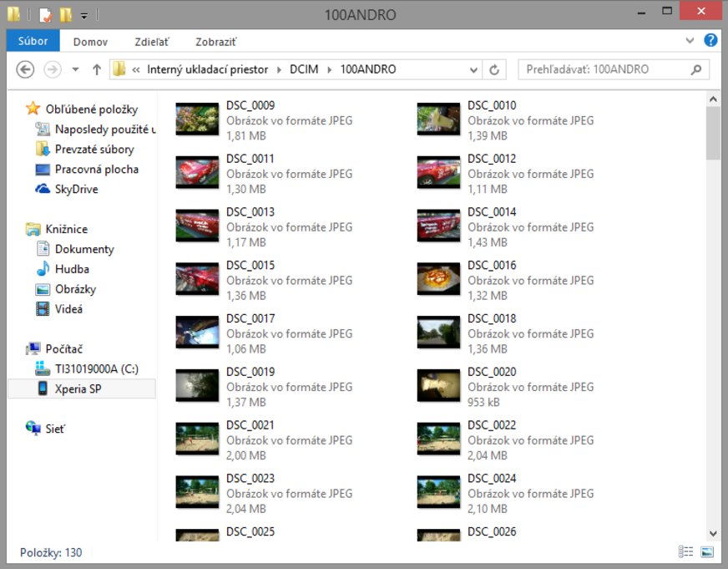Viewport: 728px width, 569px height.
Task: Click the Up one level arrow
Action: tap(97, 70)
